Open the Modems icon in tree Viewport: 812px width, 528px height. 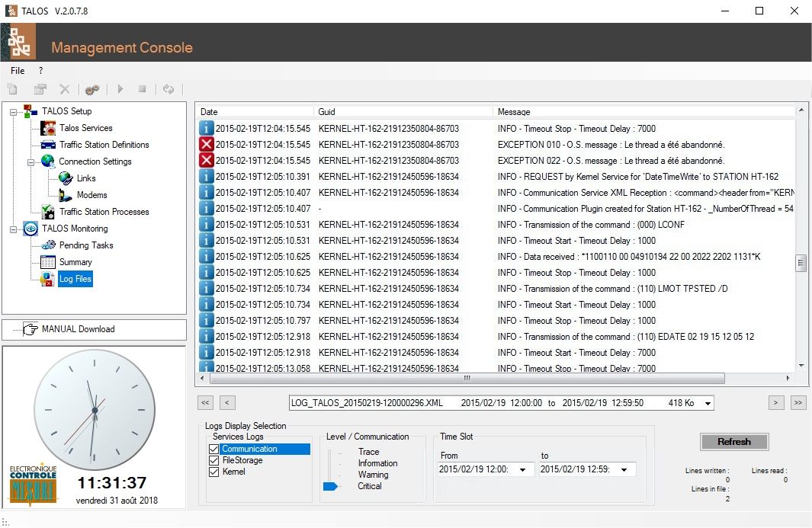[x=66, y=194]
